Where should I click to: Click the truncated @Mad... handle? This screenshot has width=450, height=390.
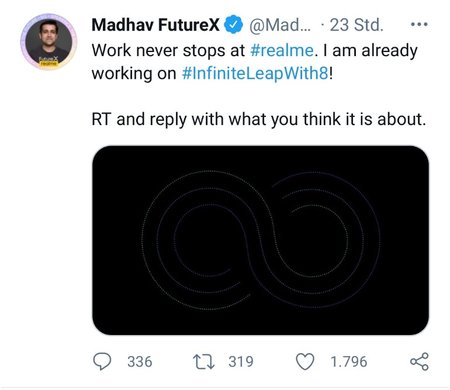tap(280, 25)
